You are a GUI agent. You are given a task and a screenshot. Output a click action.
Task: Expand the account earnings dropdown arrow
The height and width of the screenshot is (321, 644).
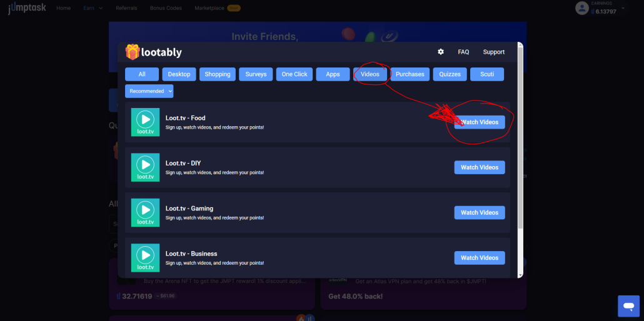[623, 8]
